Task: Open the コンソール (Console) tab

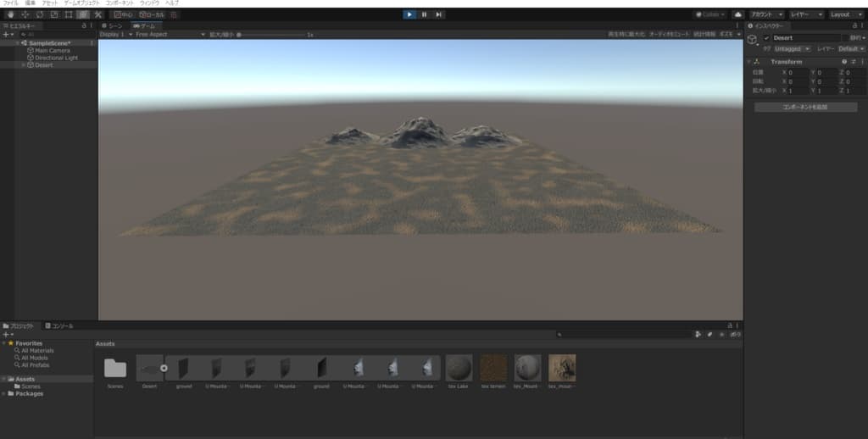Action: tap(60, 325)
